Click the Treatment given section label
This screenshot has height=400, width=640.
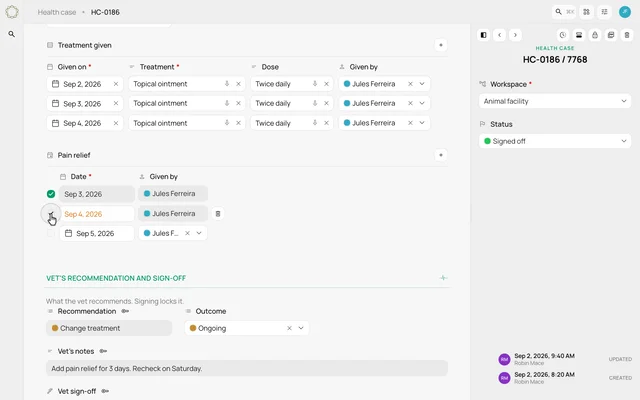(x=84, y=45)
